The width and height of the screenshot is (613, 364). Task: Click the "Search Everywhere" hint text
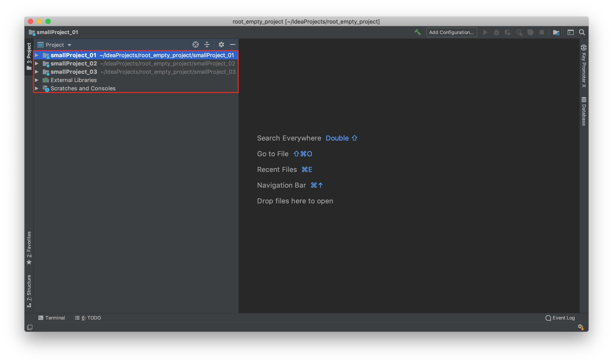(x=289, y=138)
